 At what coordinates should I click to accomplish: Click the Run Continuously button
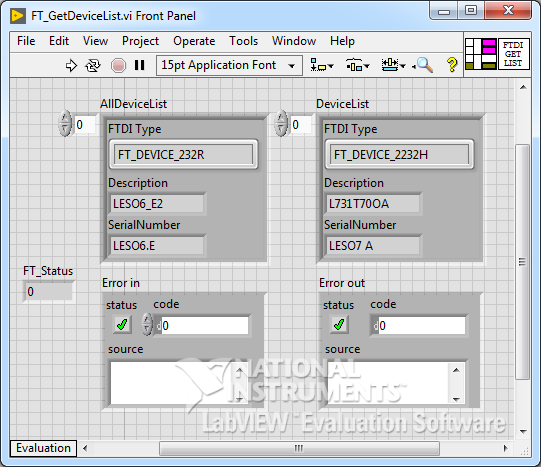92,65
